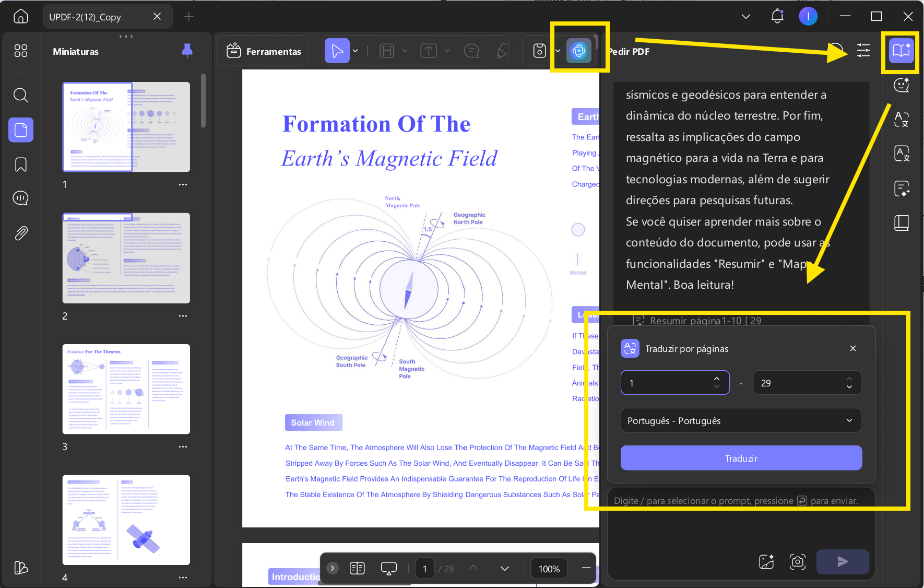
Task: Zoom out with the minus button
Action: (586, 568)
